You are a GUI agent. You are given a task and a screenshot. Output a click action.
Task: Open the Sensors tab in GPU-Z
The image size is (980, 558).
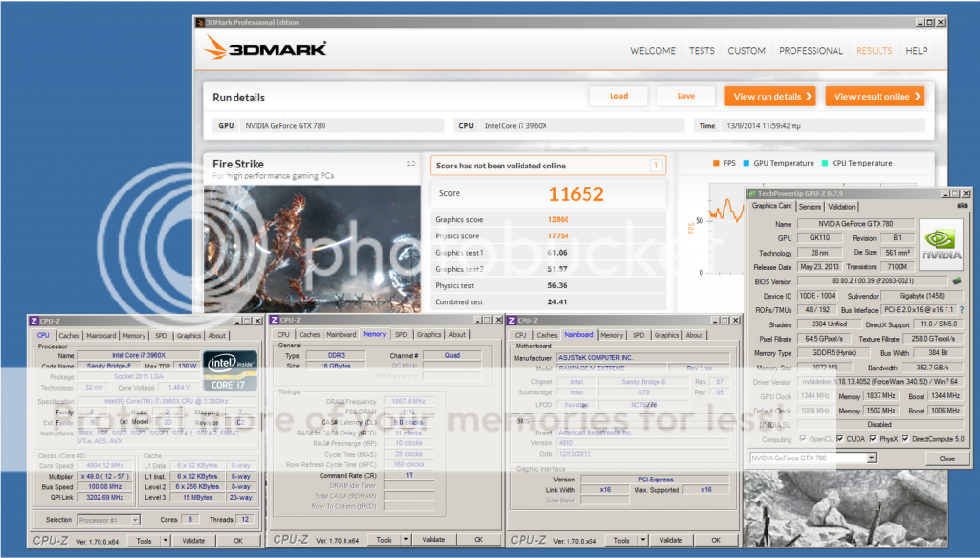(810, 206)
